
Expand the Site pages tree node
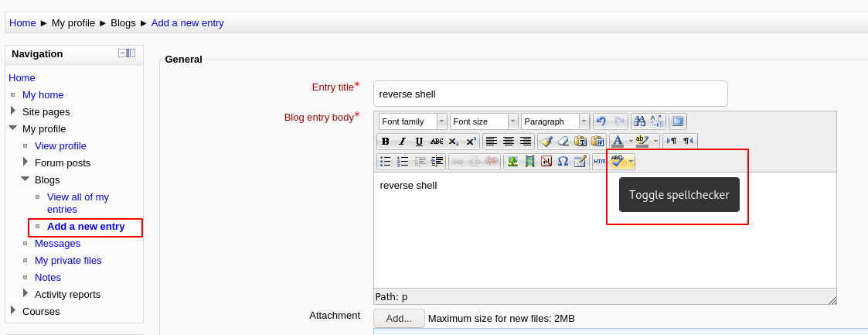(x=13, y=111)
